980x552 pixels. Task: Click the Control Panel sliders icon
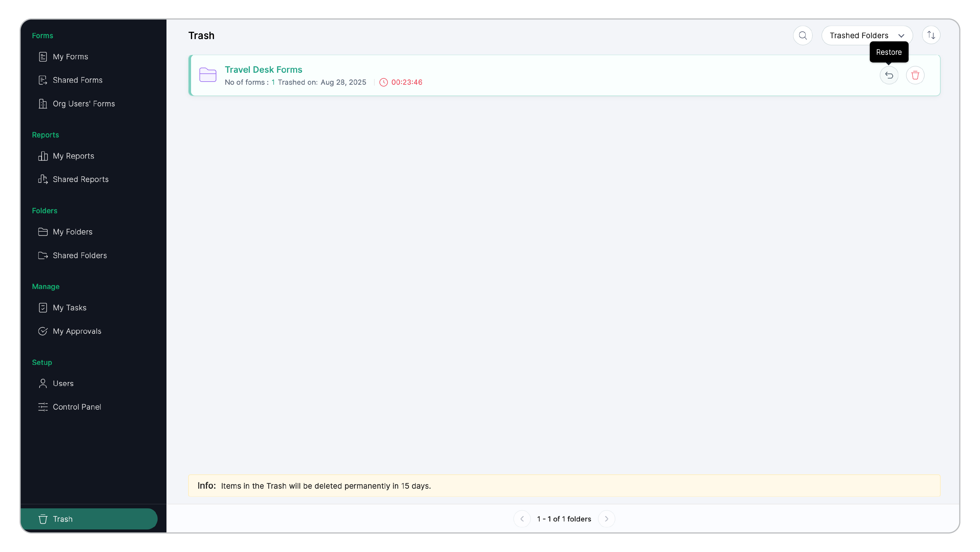point(43,407)
